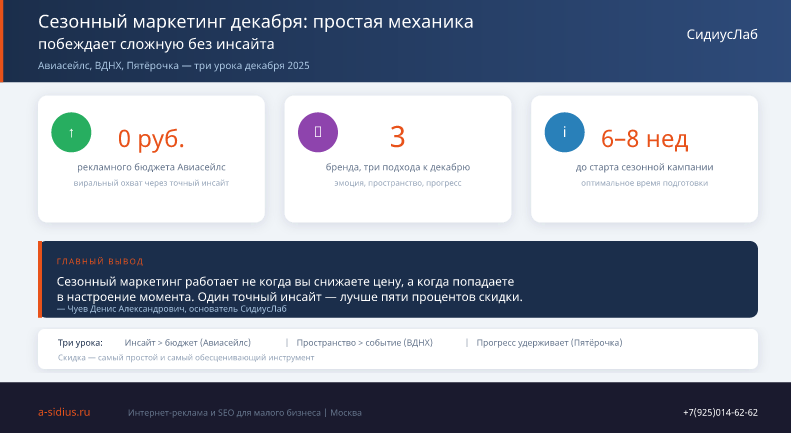
Task: Click the рекламного бюджета Авиасейлс caption
Action: pyautogui.click(x=151, y=167)
